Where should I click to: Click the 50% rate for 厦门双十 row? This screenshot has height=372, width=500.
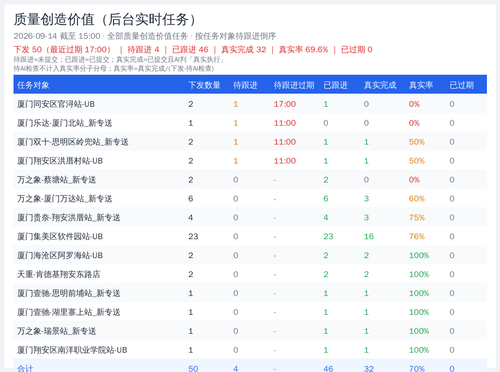[x=417, y=142]
